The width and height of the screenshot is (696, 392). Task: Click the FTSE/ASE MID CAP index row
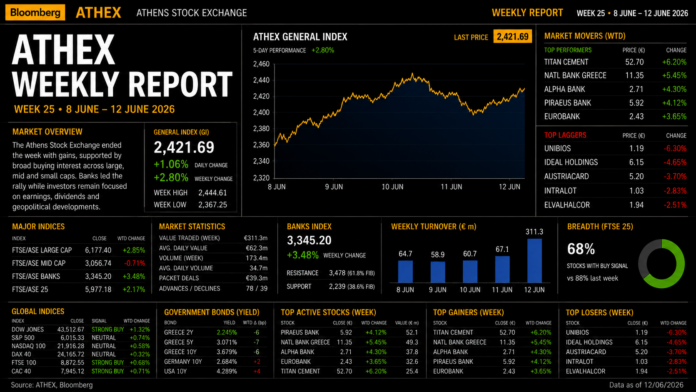tap(79, 263)
